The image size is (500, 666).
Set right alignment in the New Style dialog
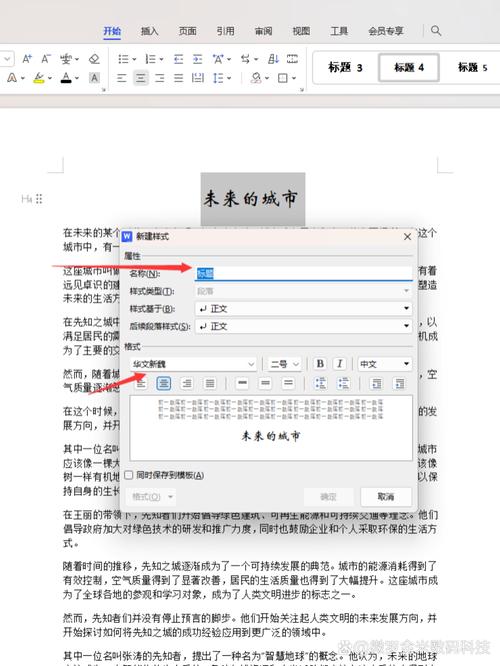point(186,384)
